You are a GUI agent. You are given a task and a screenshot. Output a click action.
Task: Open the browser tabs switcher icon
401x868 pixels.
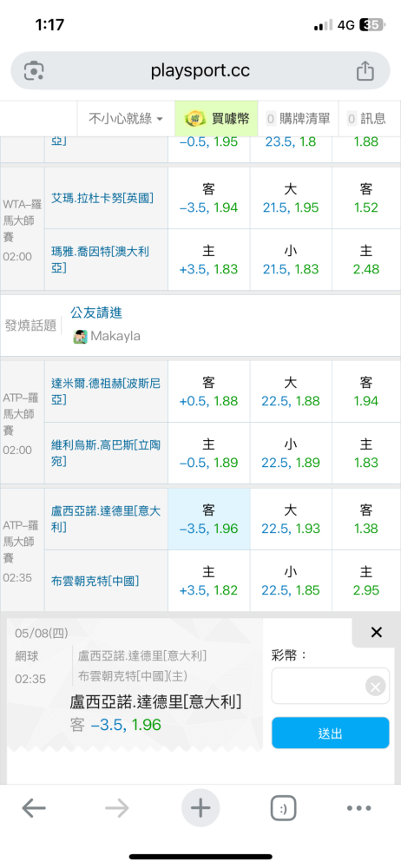pyautogui.click(x=284, y=809)
